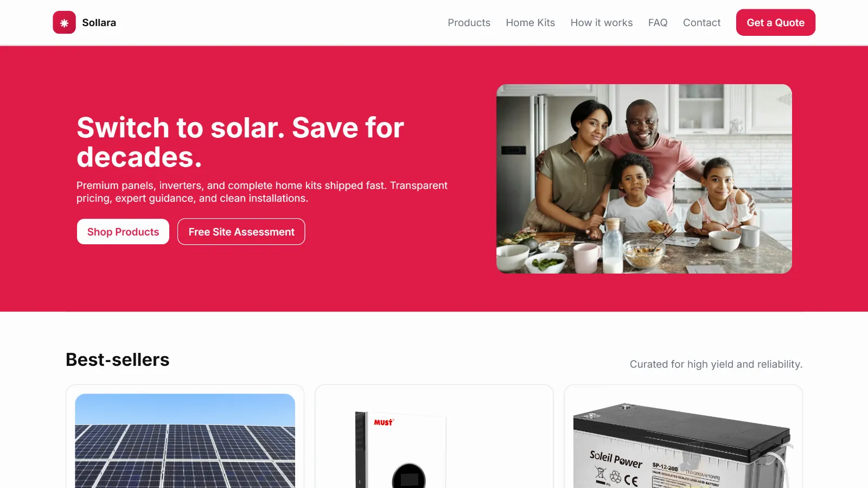Open the Products navigation link
Image resolution: width=868 pixels, height=488 pixels.
point(469,22)
